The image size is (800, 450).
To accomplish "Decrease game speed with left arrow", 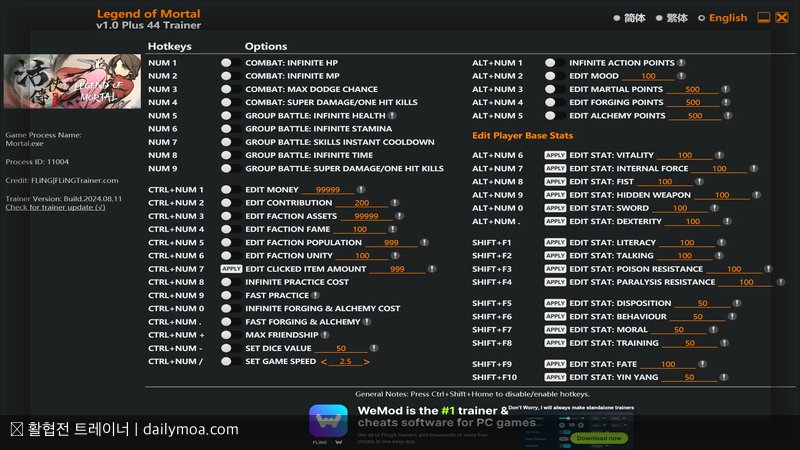I will (323, 362).
